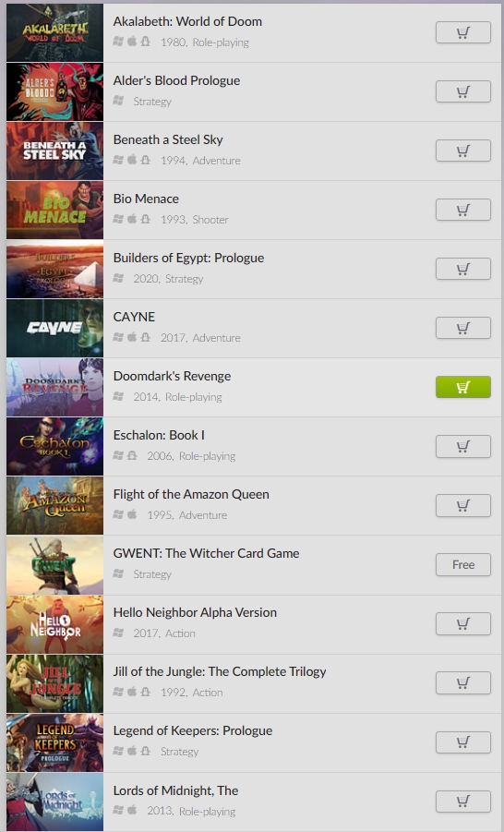Click green cart button for Doomdark's Revenge

(x=463, y=387)
